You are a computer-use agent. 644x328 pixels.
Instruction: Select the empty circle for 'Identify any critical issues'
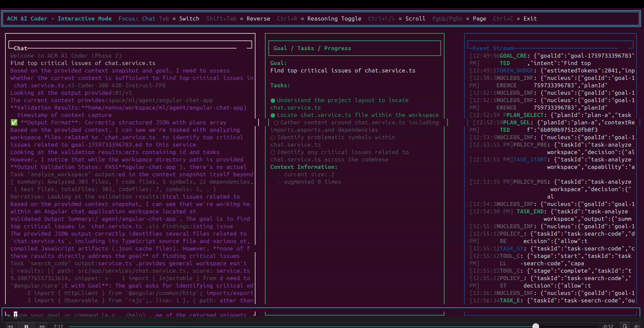point(273,152)
